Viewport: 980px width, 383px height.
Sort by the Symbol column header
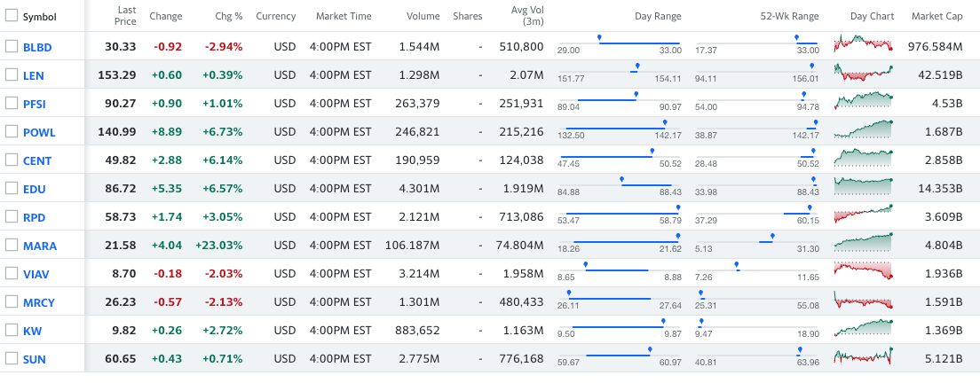[x=39, y=17]
